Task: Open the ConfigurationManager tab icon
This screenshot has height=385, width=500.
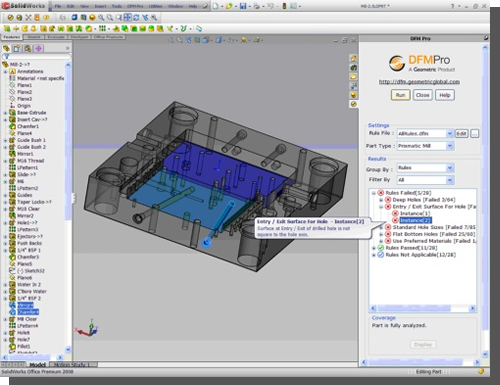Action: point(28,48)
